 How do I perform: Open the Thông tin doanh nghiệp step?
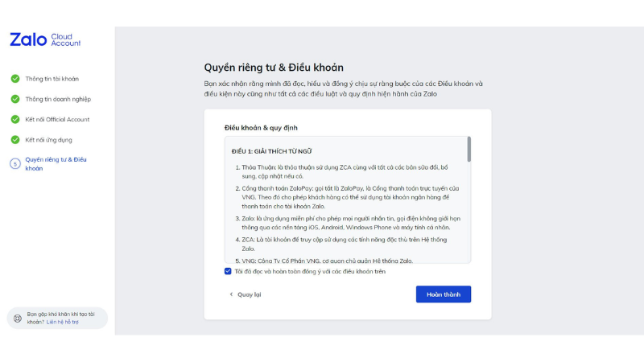click(58, 99)
